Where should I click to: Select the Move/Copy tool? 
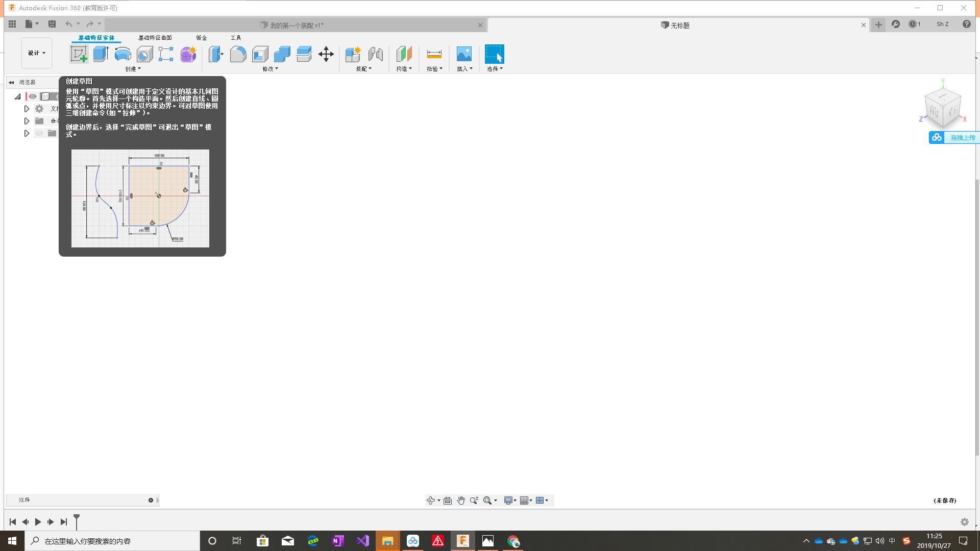click(x=326, y=54)
